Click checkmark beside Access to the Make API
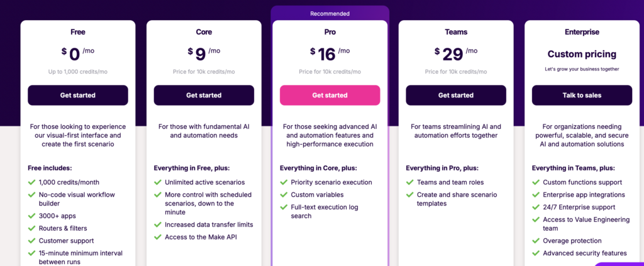The image size is (644, 266). coord(158,237)
